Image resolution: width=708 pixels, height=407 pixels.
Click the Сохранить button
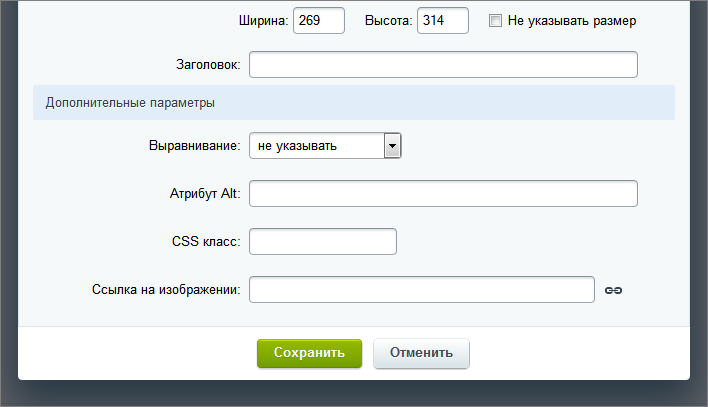pos(309,353)
